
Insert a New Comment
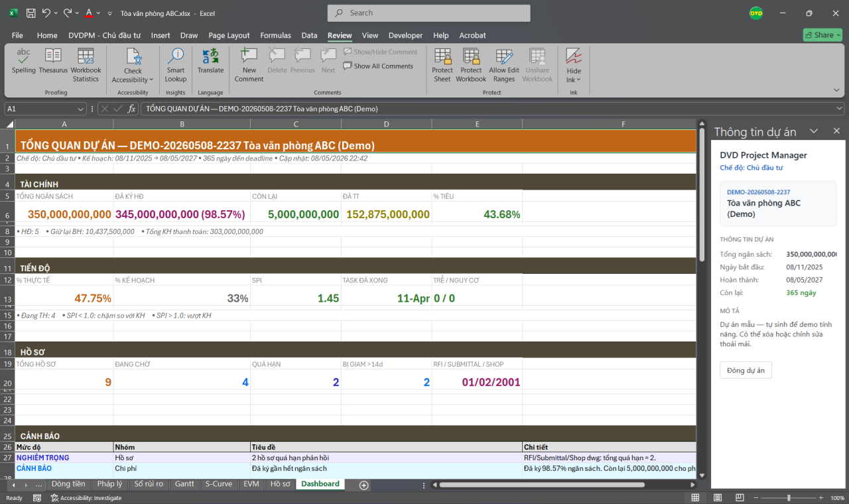pyautogui.click(x=249, y=65)
